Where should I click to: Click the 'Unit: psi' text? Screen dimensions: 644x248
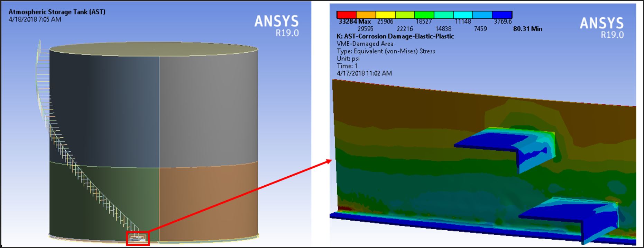pos(348,59)
